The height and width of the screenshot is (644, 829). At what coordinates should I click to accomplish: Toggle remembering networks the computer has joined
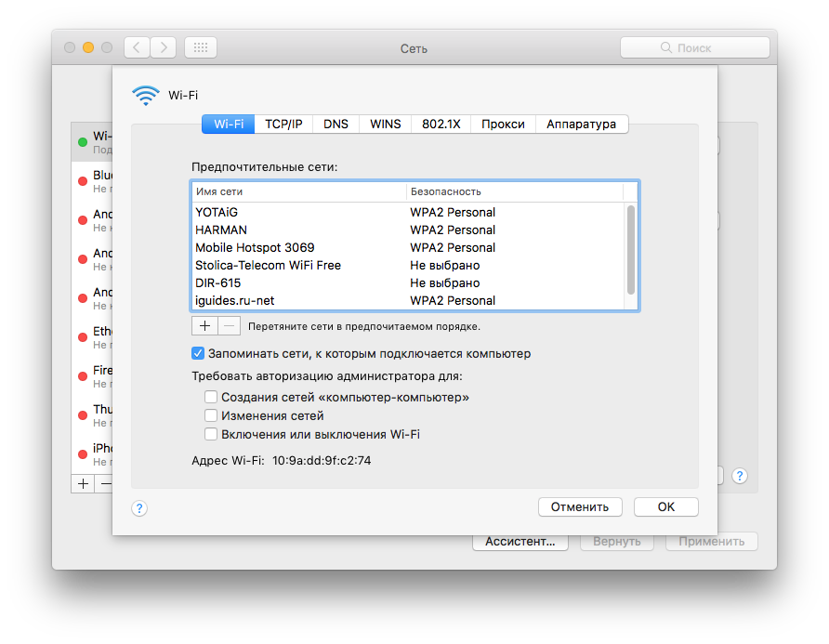pos(198,353)
